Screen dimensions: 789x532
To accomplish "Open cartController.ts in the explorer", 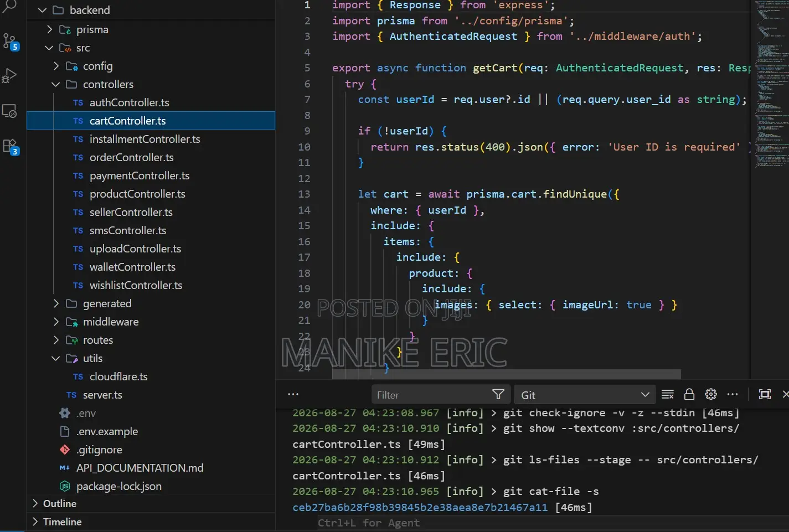I will coord(151,121).
